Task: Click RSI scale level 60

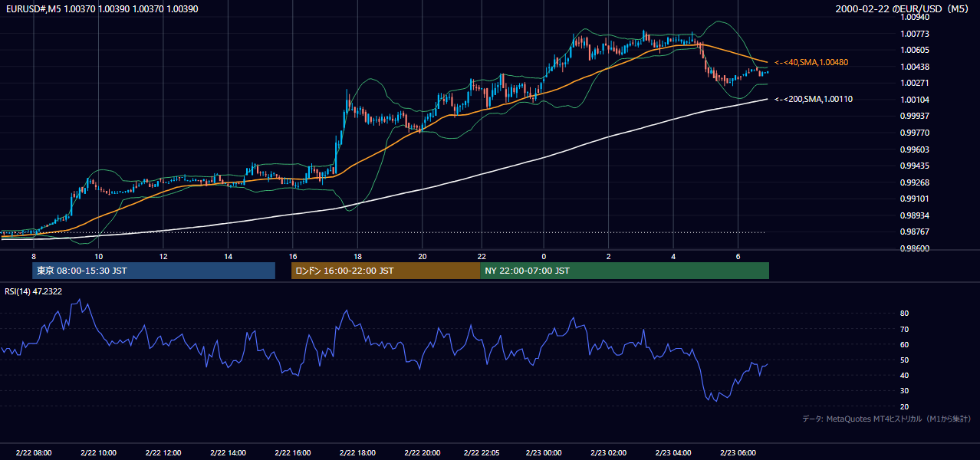Action: [x=905, y=344]
